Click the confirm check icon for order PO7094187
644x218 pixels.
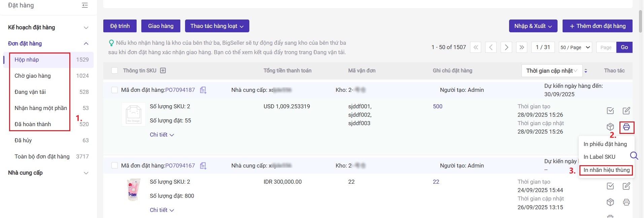click(610, 111)
